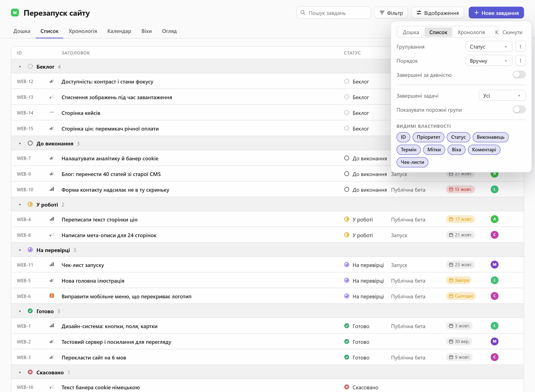Open the Фільтр button
This screenshot has height=392, width=535.
[x=391, y=13]
